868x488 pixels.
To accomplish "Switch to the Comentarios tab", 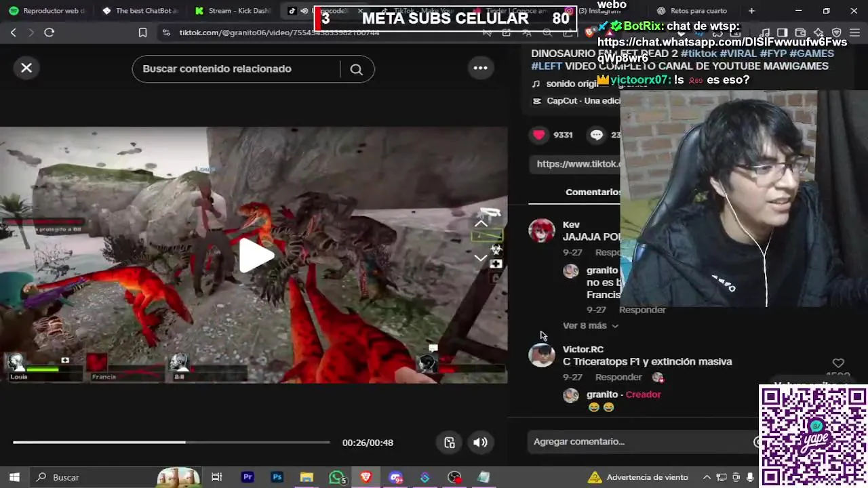I will click(x=593, y=192).
